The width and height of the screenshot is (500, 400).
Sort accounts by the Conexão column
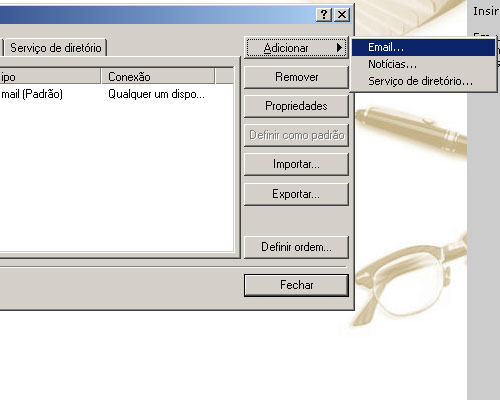point(158,77)
